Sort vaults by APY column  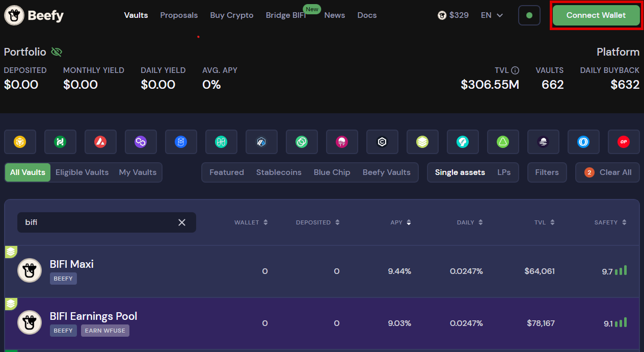click(x=401, y=222)
